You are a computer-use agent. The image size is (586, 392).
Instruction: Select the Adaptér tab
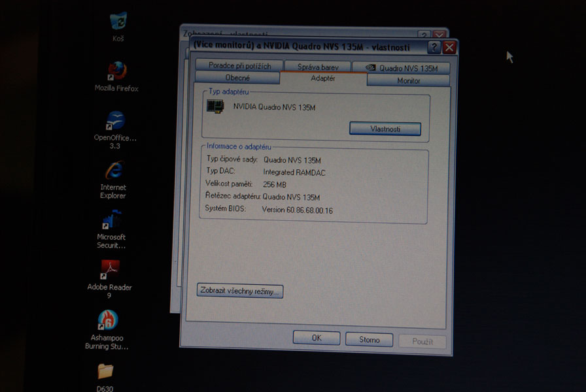[x=323, y=78]
